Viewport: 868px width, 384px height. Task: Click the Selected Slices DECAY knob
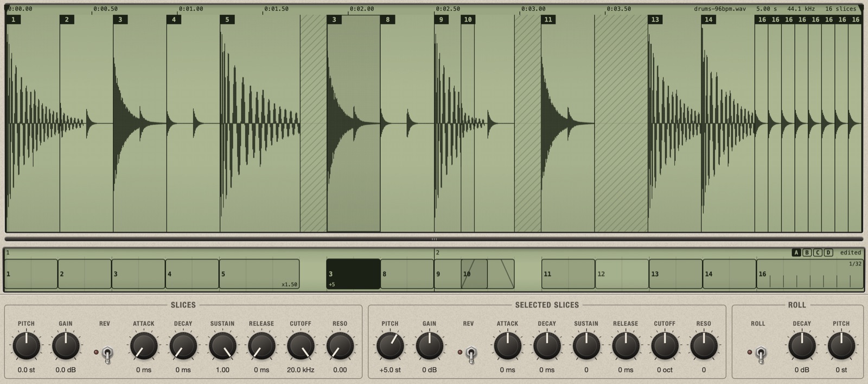(x=547, y=346)
